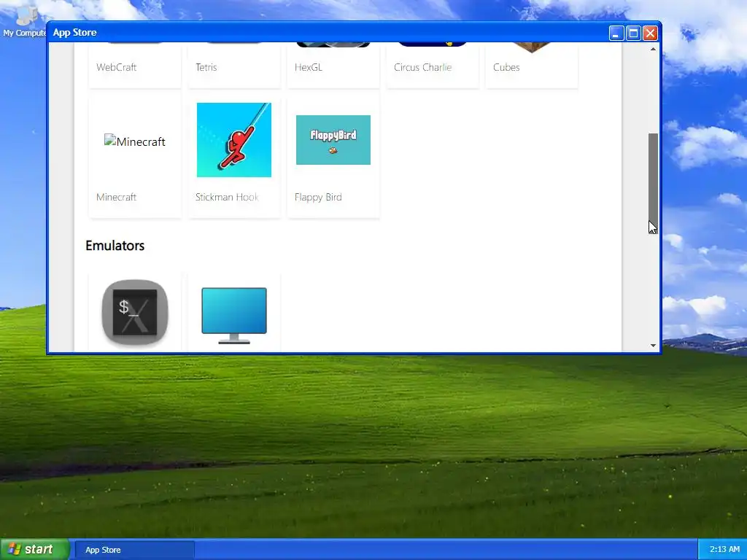The image size is (747, 560).
Task: Select the Cubes app label
Action: [x=506, y=67]
